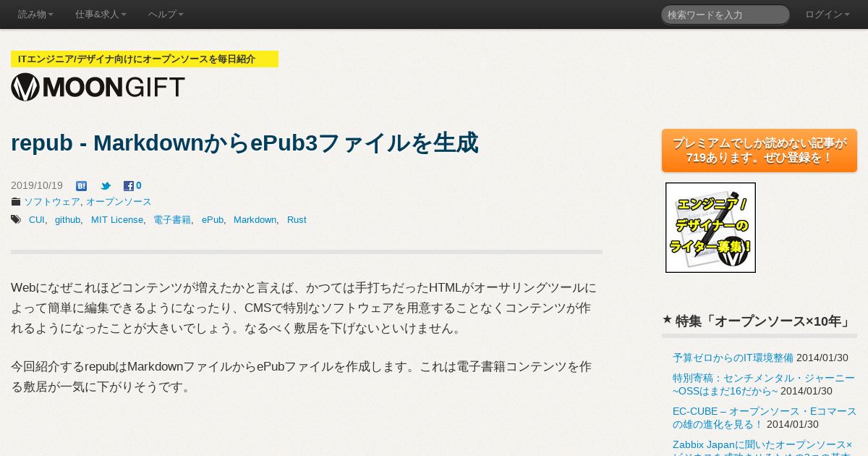Viewport: 868px width, 456px height.
Task: Open the オープンソース category link
Action: (x=119, y=202)
